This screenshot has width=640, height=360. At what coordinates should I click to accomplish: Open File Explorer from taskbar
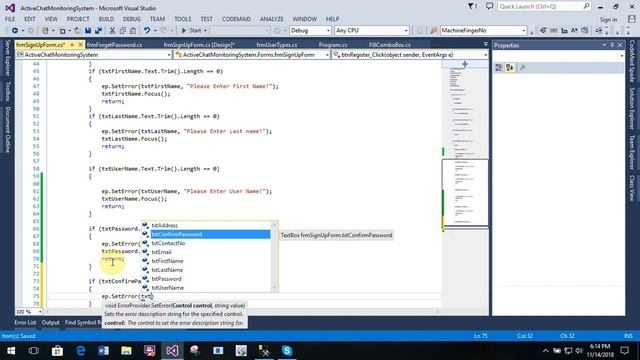(x=126, y=351)
